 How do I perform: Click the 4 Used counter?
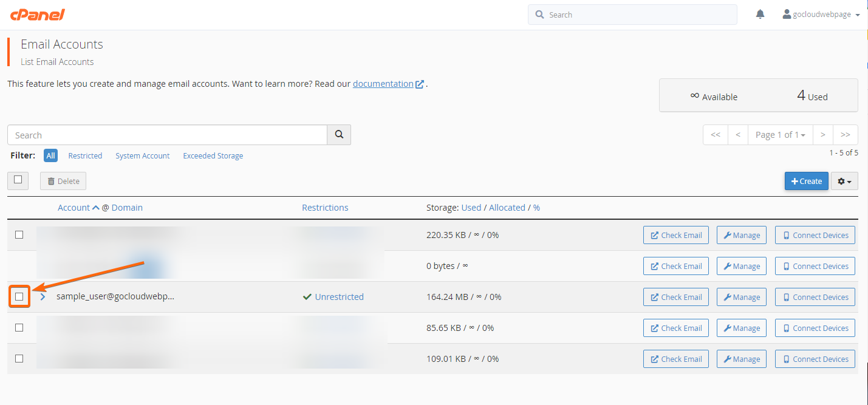point(812,96)
